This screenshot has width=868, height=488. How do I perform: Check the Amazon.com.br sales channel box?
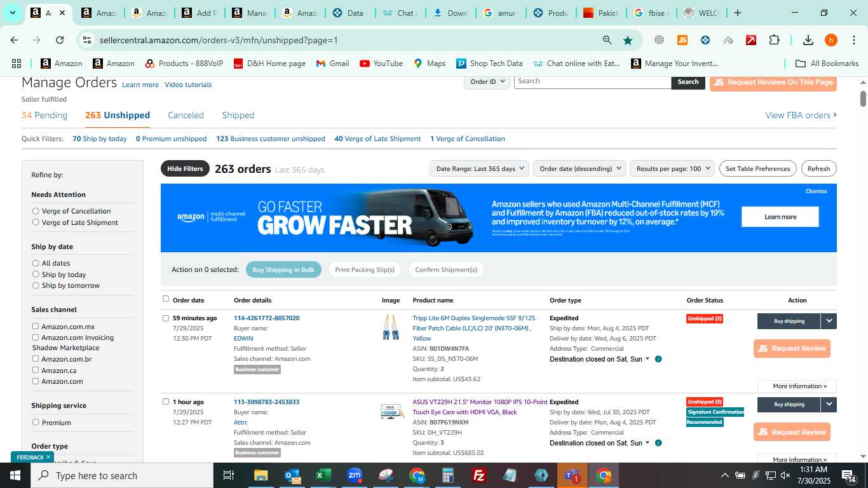(x=36, y=359)
